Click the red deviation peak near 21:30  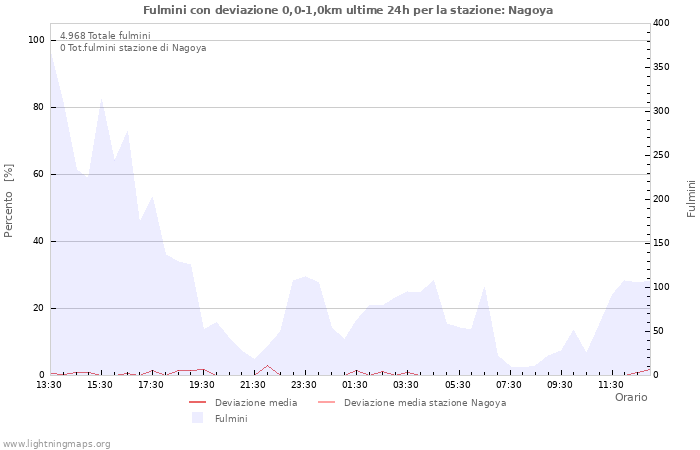[x=267, y=366]
